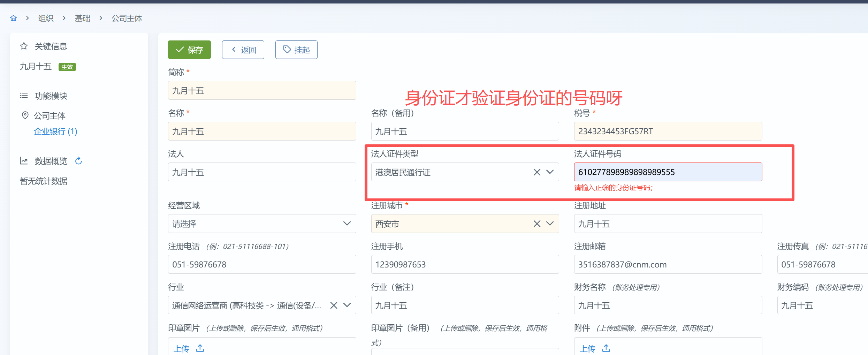Go to 组织 in the breadcrumb
This screenshot has width=868, height=355.
click(46, 18)
